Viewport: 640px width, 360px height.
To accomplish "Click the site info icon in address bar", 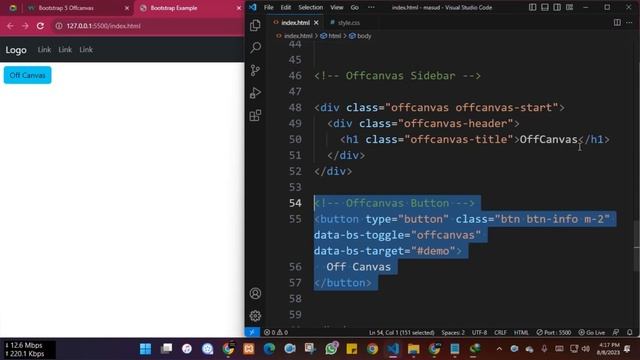I will (59, 26).
